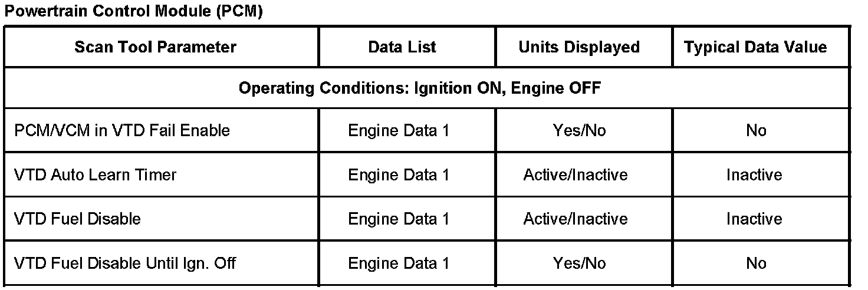This screenshot has height=290, width=868.
Task: Select the VTD Auto Learn Timer parameter
Action: (95, 174)
